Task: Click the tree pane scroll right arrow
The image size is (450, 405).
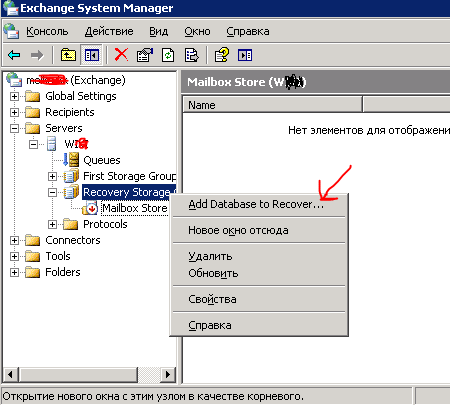Action: pos(168,374)
